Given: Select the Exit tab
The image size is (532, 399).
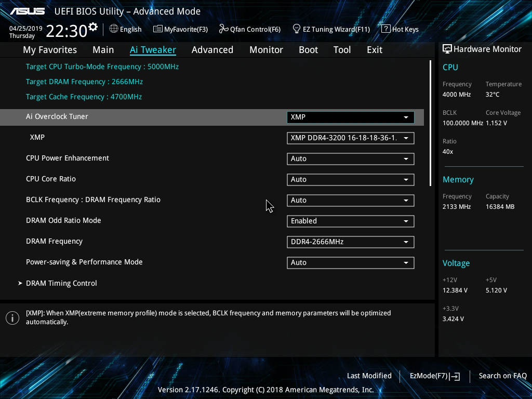Looking at the screenshot, I should 375,50.
